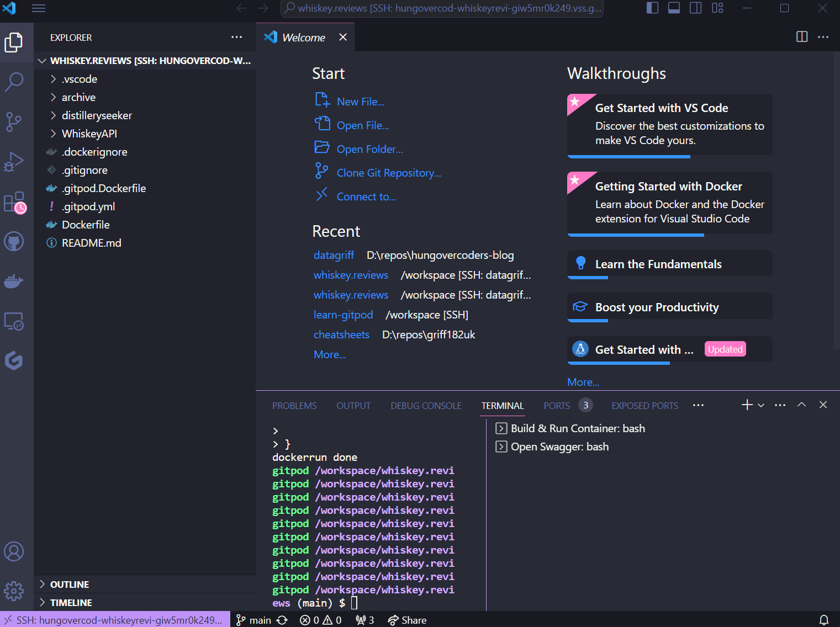Open recent cheatsheets folder
This screenshot has height=627, width=840.
pyautogui.click(x=341, y=334)
